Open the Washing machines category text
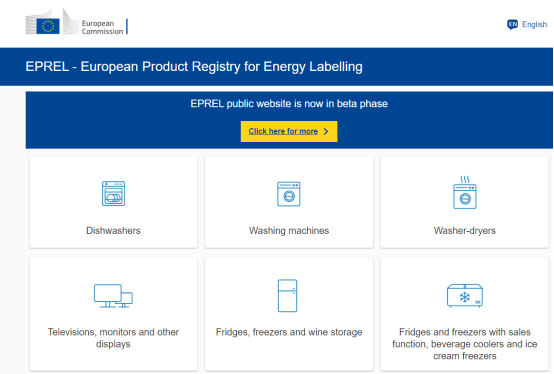Viewport: 554px width, 374px height. coord(289,231)
